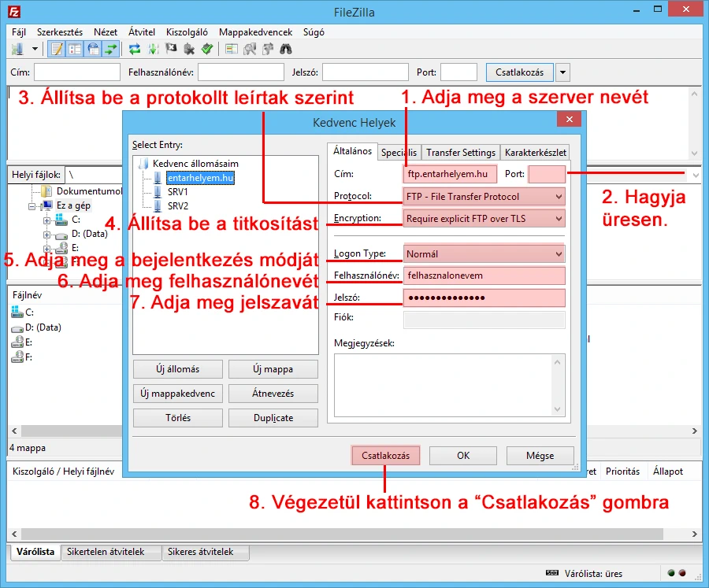The image size is (709, 588).
Task: Select the Általános tab
Action: pos(353,151)
